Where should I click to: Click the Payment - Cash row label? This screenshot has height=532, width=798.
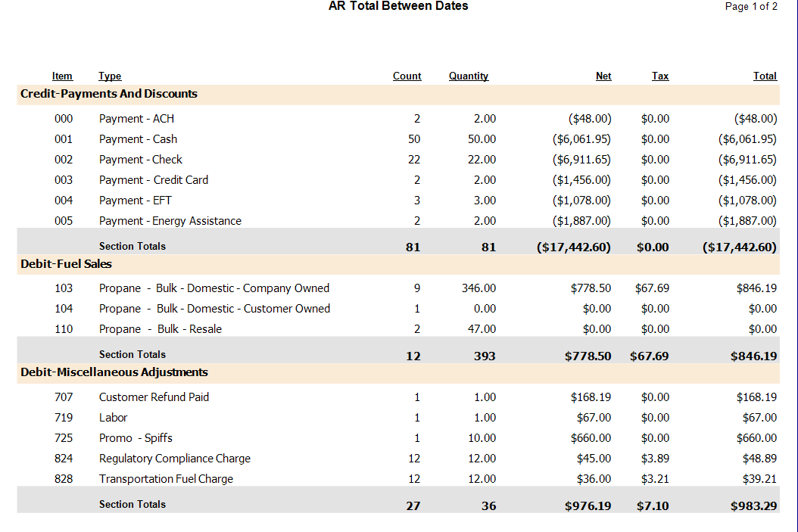[x=138, y=139]
